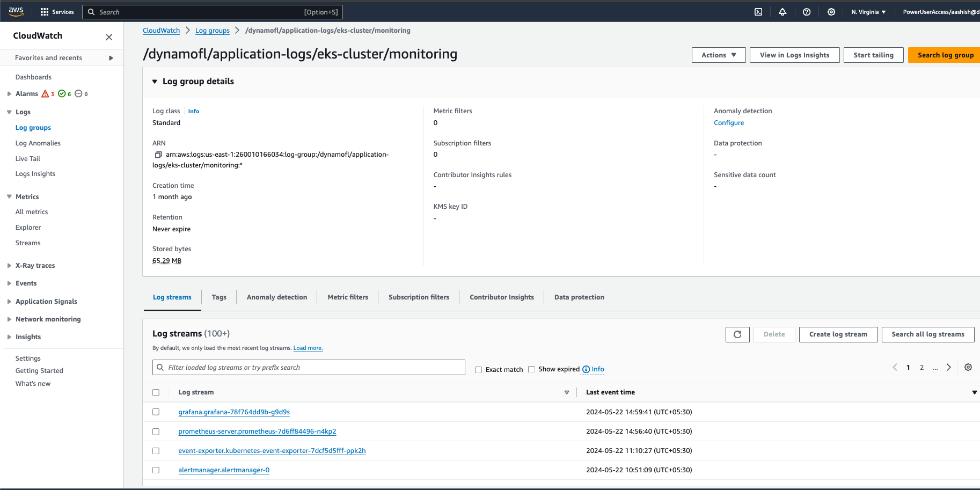This screenshot has width=980, height=490.
Task: Refresh the log streams list
Action: tap(737, 334)
